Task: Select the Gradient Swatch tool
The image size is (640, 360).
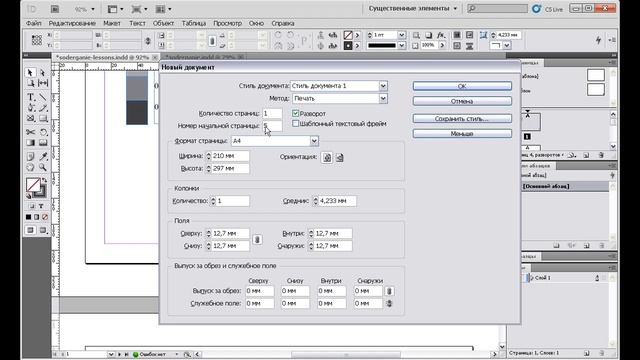Action: point(30,143)
